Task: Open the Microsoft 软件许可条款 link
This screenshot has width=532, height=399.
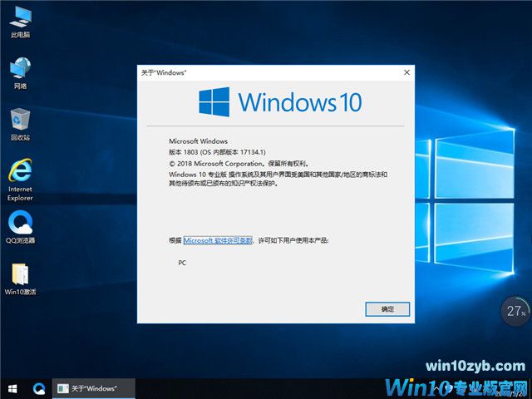Action: click(x=218, y=240)
